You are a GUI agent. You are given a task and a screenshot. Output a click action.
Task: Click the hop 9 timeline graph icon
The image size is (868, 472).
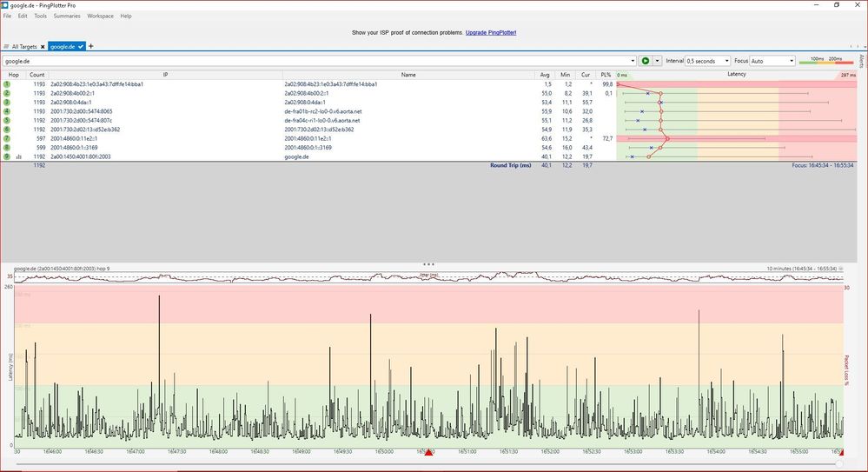(x=18, y=156)
